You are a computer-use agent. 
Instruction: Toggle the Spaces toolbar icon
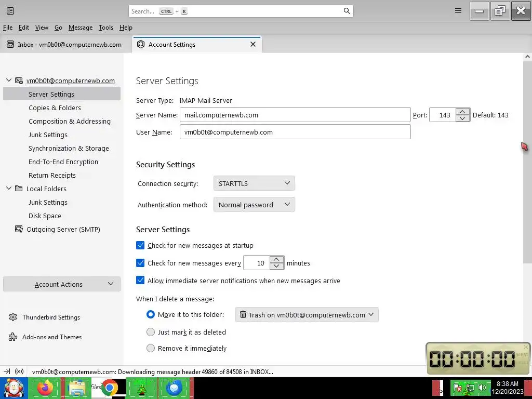pos(10,11)
